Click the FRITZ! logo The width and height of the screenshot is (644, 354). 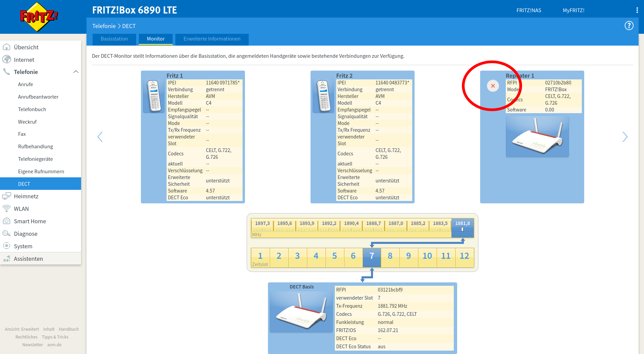[39, 17]
